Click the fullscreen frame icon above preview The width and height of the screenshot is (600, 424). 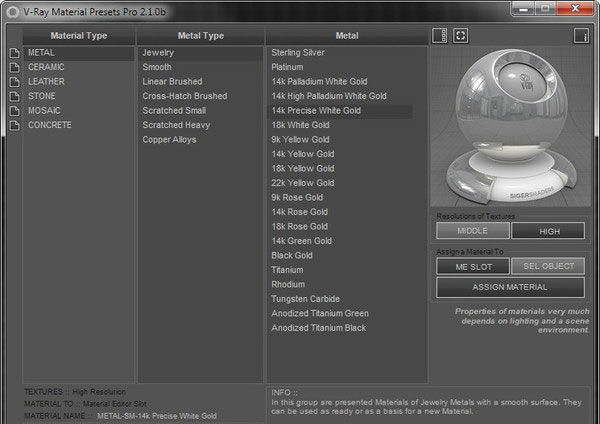click(x=461, y=36)
